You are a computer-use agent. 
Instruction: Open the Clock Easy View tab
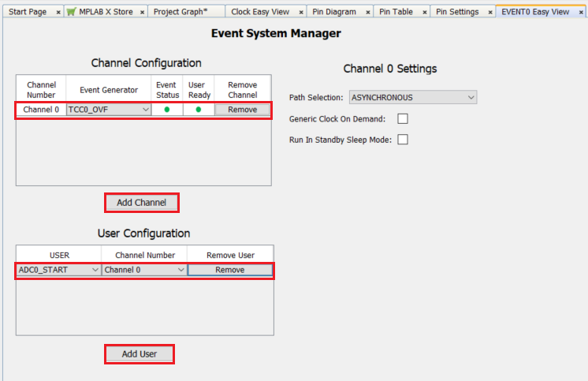(259, 12)
